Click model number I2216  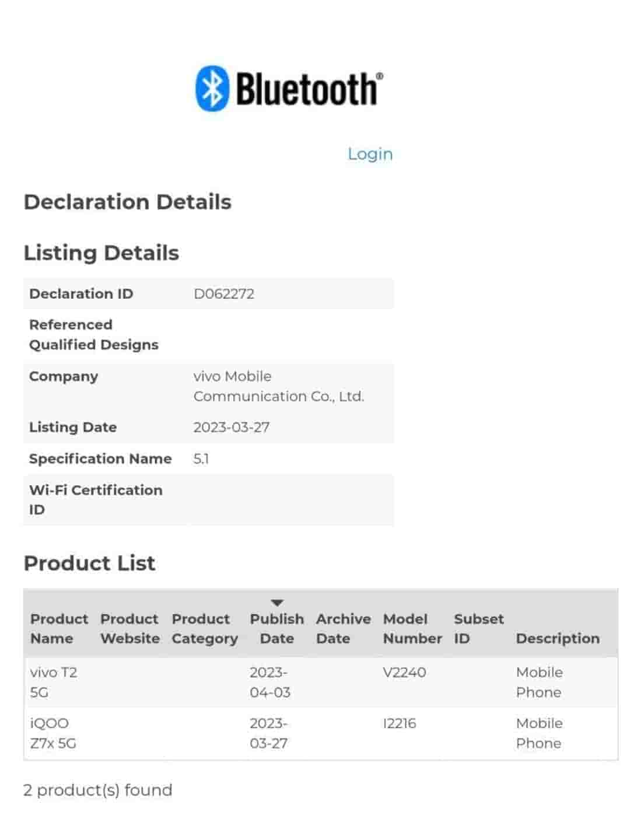click(x=400, y=723)
